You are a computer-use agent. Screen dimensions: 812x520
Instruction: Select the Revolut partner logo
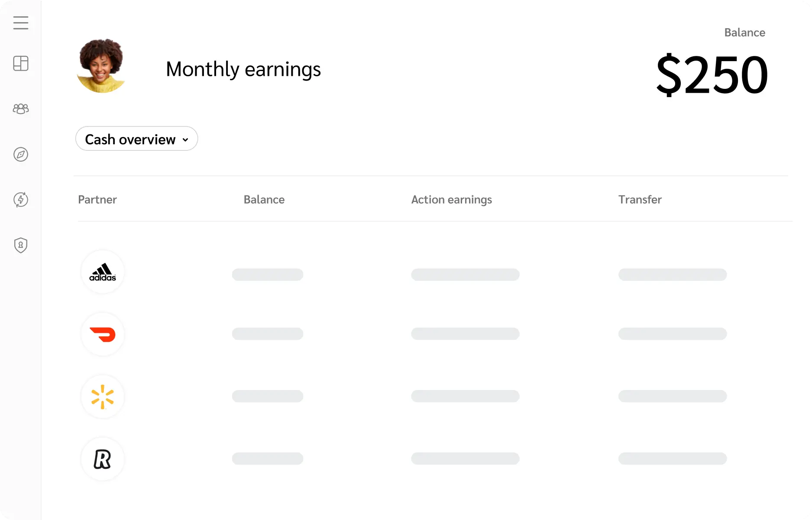(103, 459)
